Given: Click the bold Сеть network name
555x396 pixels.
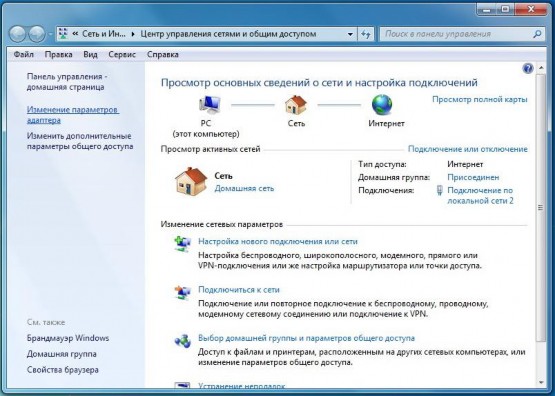Looking at the screenshot, I should (x=223, y=176).
